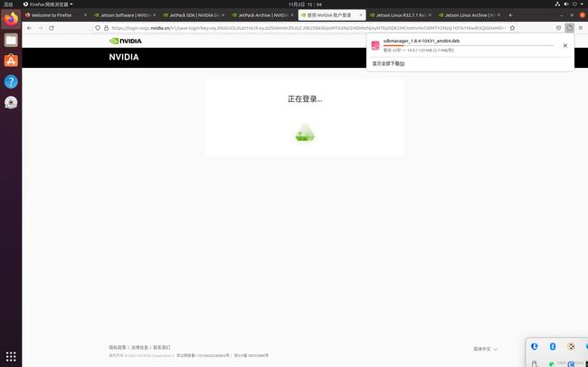Click the sdkmanager deb file icon
The height and width of the screenshot is (367, 588).
375,45
